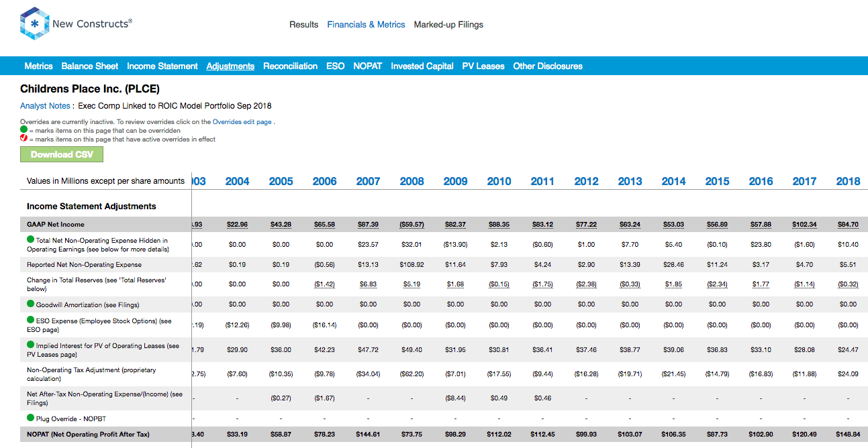Select the 2018 column header
The width and height of the screenshot is (868, 448).
(848, 181)
